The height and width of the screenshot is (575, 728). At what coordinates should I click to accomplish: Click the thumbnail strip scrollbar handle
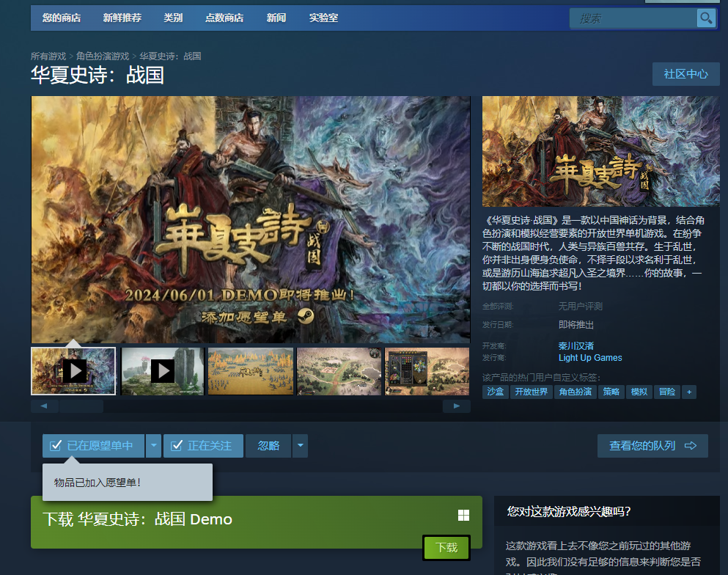coord(81,406)
